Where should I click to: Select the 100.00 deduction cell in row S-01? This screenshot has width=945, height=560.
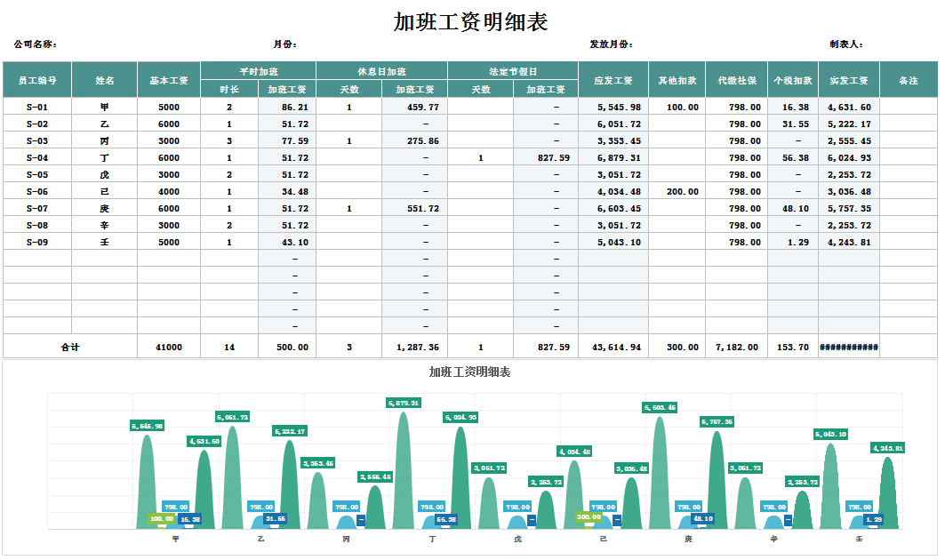pyautogui.click(x=677, y=107)
